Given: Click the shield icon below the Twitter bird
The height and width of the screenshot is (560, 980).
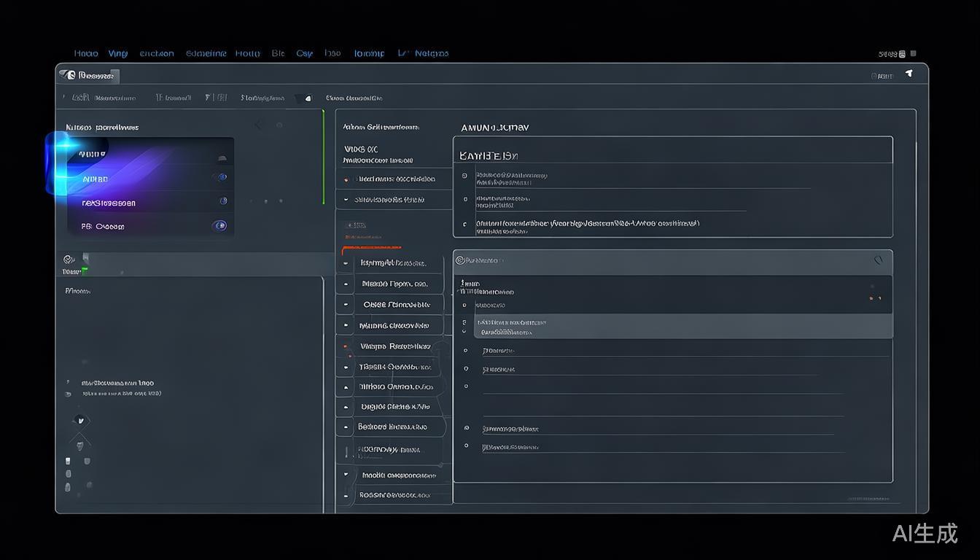Looking at the screenshot, I should 80,445.
